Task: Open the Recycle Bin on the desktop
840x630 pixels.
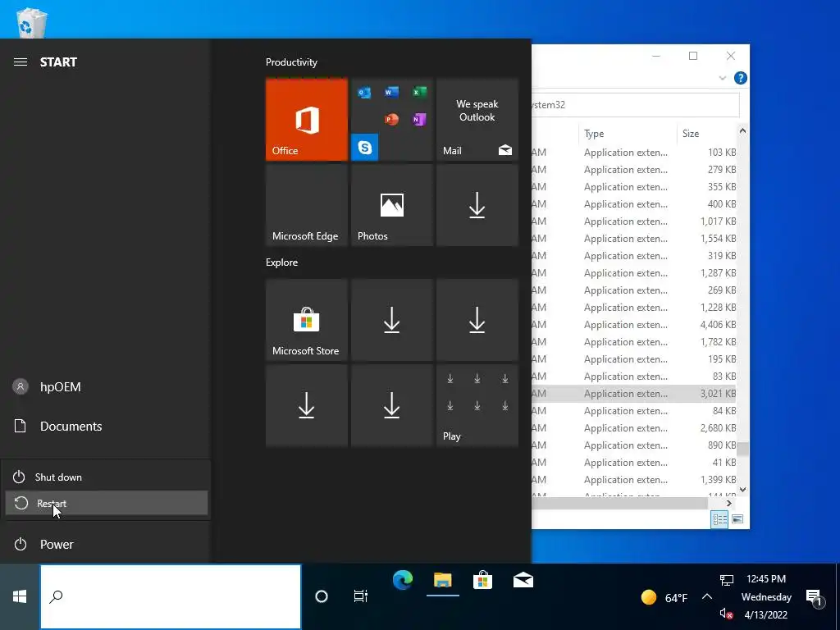Action: point(31,22)
